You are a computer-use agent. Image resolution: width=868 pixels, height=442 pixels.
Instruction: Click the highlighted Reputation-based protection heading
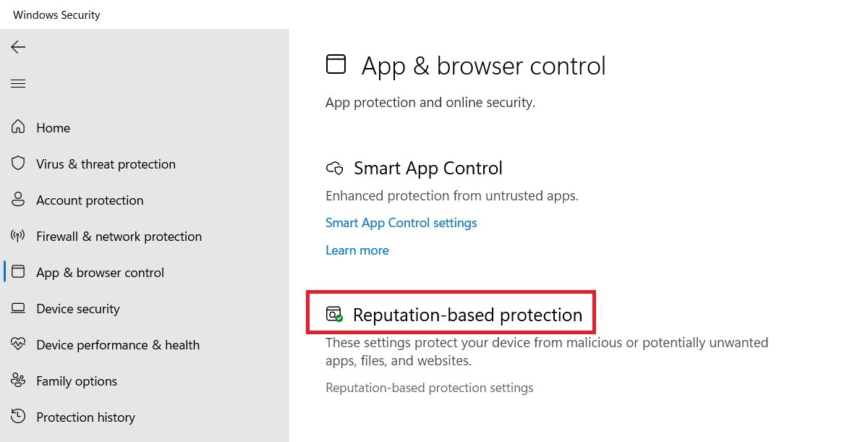tap(467, 315)
